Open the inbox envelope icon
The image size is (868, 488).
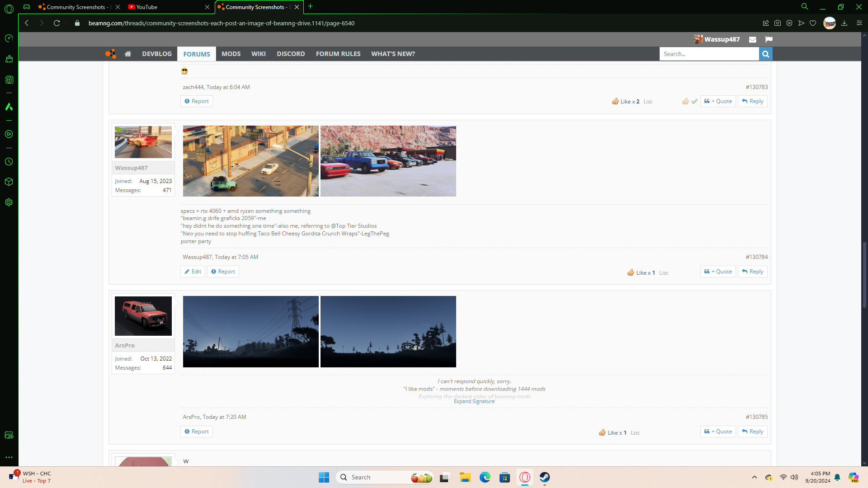coord(752,40)
